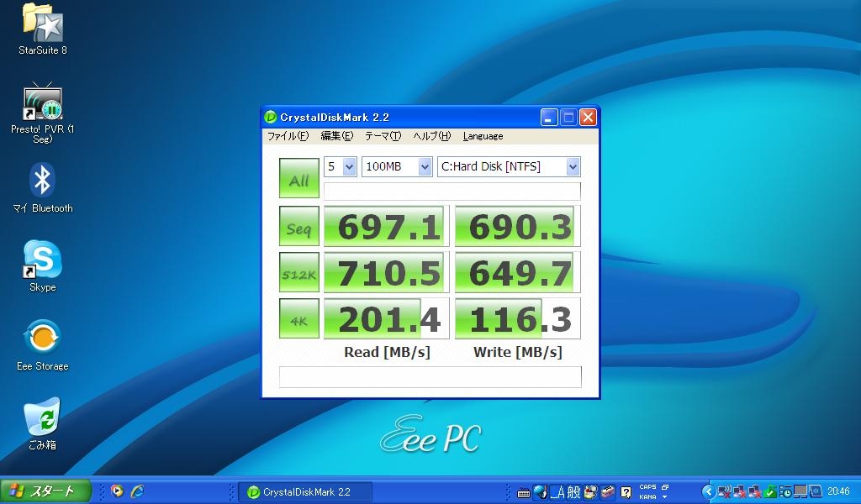Image resolution: width=861 pixels, height=504 pixels.
Task: Open the ファイル(F) menu
Action: (x=288, y=136)
